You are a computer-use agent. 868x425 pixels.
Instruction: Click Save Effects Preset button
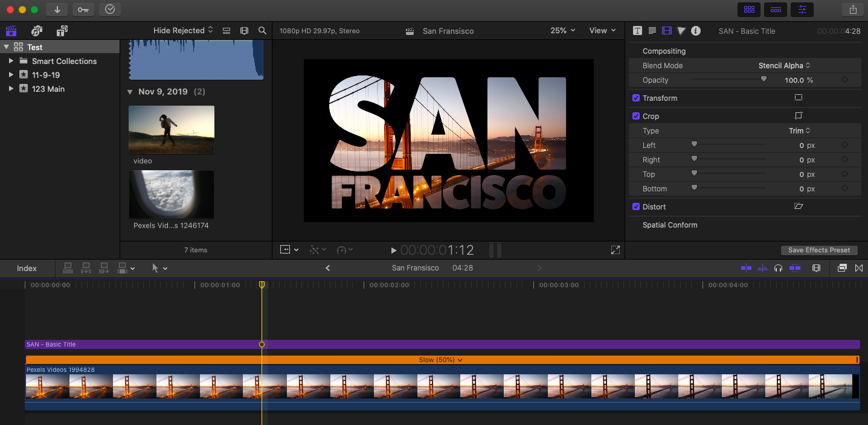tap(818, 250)
